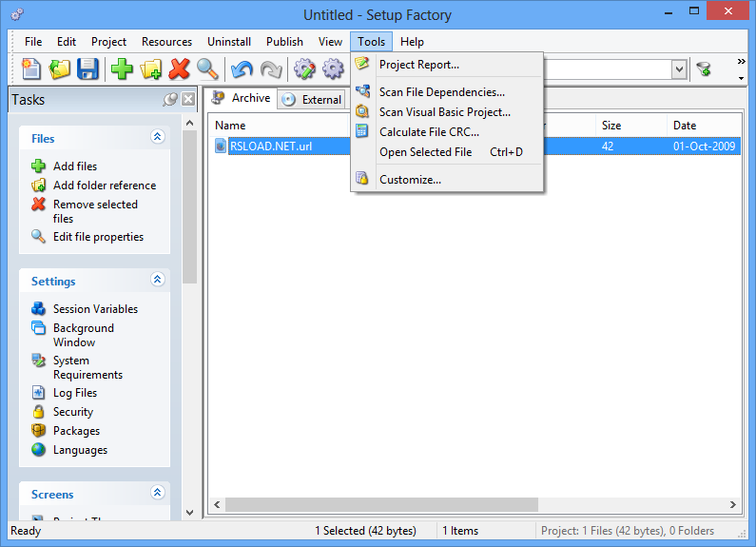This screenshot has height=547, width=756.
Task: Choose Project Report from Tools menu
Action: [x=448, y=65]
